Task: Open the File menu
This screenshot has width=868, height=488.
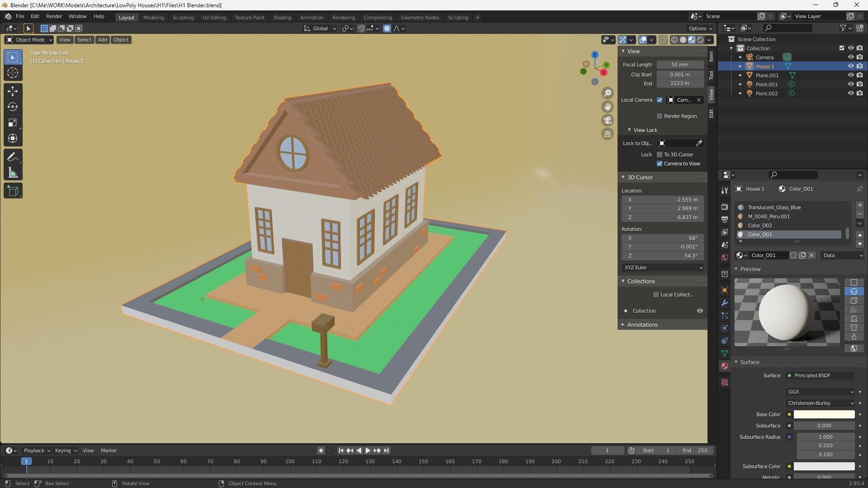Action: coord(20,16)
